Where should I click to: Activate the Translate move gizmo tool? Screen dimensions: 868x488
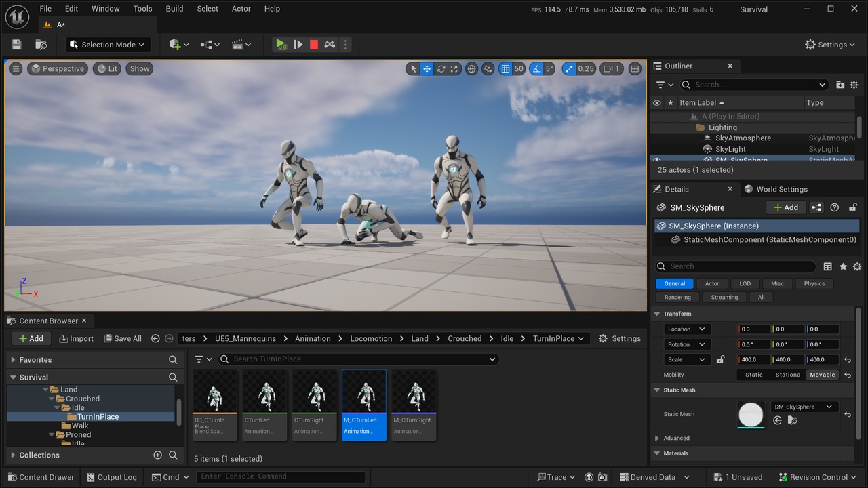click(x=427, y=68)
